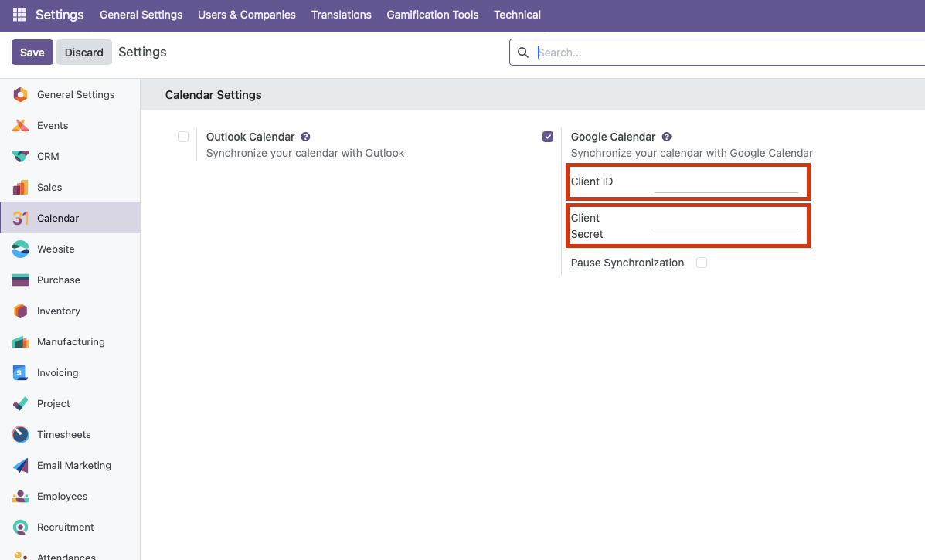The width and height of the screenshot is (925, 560).
Task: Expand the Translations menu
Action: click(341, 15)
